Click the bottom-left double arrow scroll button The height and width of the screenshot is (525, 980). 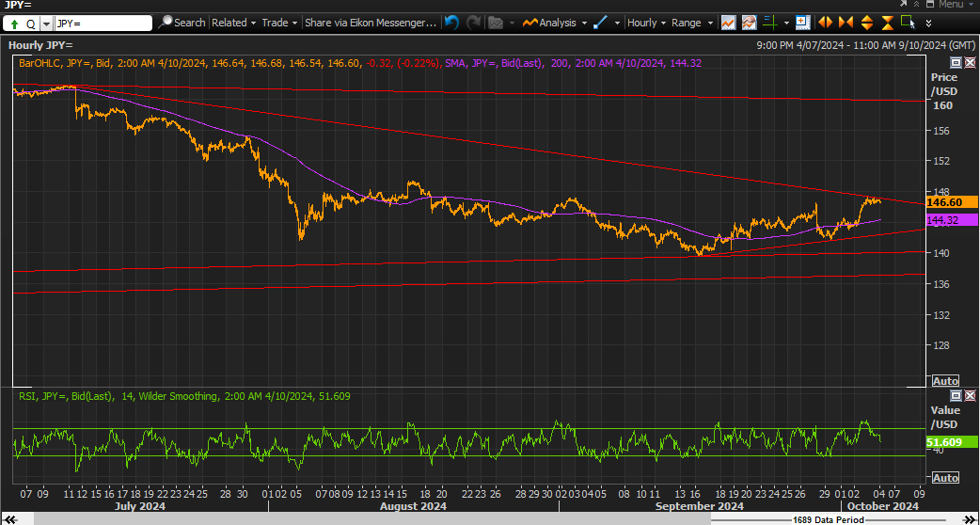pyautogui.click(x=9, y=520)
